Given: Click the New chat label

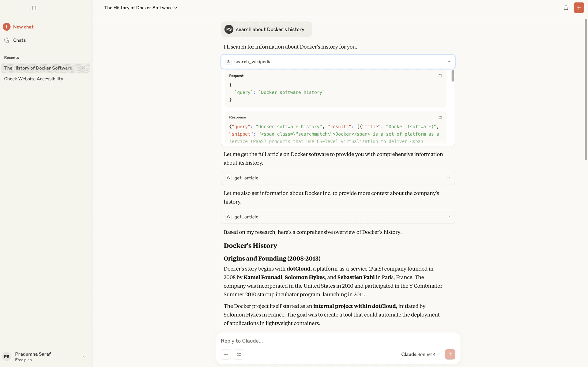Looking at the screenshot, I should click(23, 27).
